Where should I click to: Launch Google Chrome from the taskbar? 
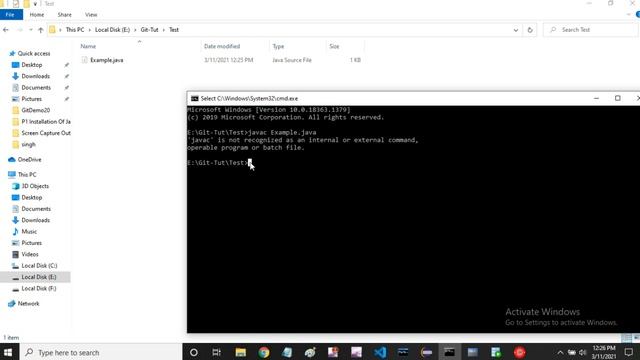[264, 352]
